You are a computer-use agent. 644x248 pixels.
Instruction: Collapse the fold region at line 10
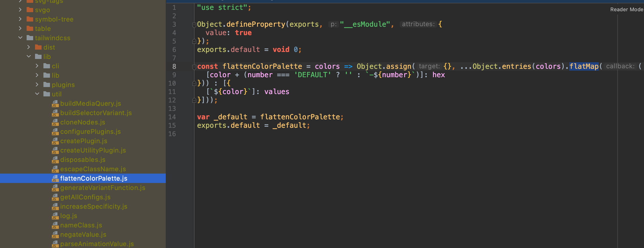point(194,83)
